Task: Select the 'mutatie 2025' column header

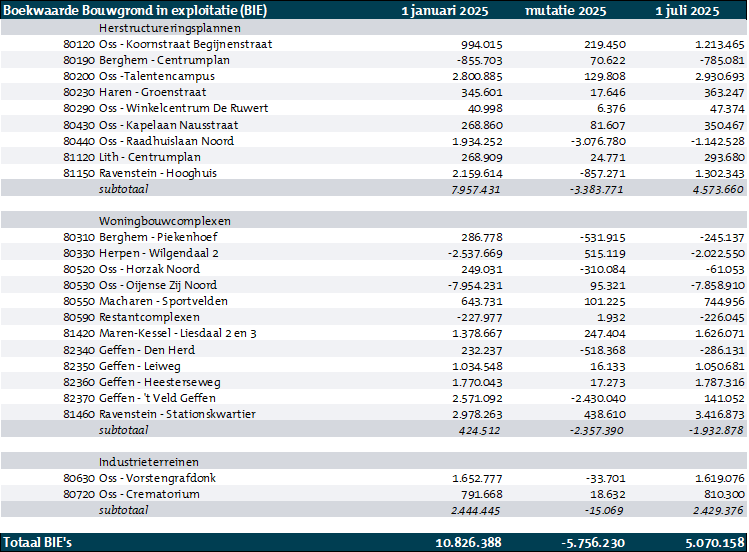Action: point(567,11)
